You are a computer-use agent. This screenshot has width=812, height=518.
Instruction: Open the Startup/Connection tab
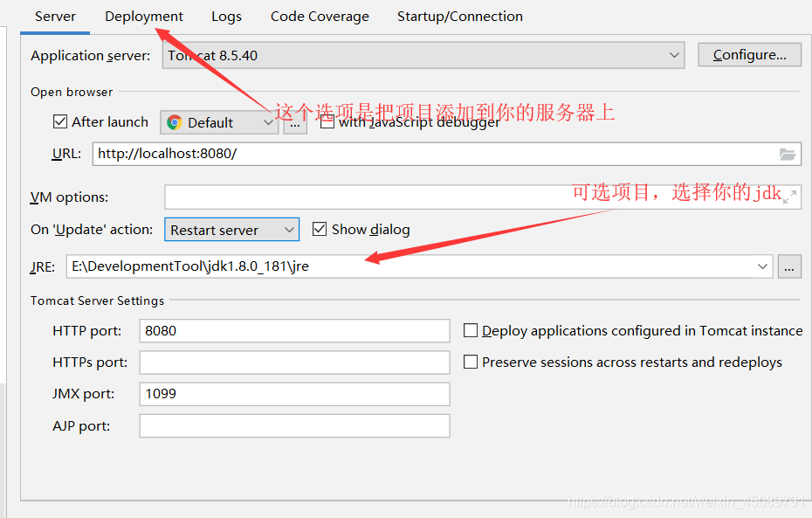460,17
